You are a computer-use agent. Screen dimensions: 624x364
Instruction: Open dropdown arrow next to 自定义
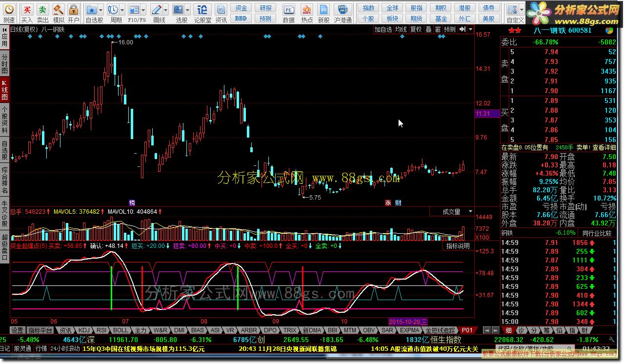pos(523,10)
